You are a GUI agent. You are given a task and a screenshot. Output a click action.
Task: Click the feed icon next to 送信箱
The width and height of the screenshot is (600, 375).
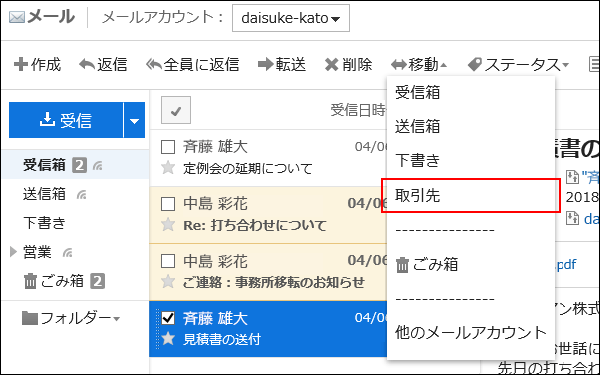point(81,195)
